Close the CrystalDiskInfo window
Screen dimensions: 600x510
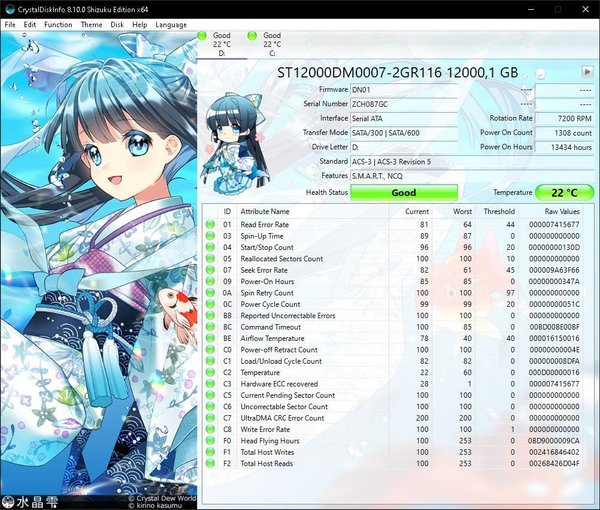(585, 9)
